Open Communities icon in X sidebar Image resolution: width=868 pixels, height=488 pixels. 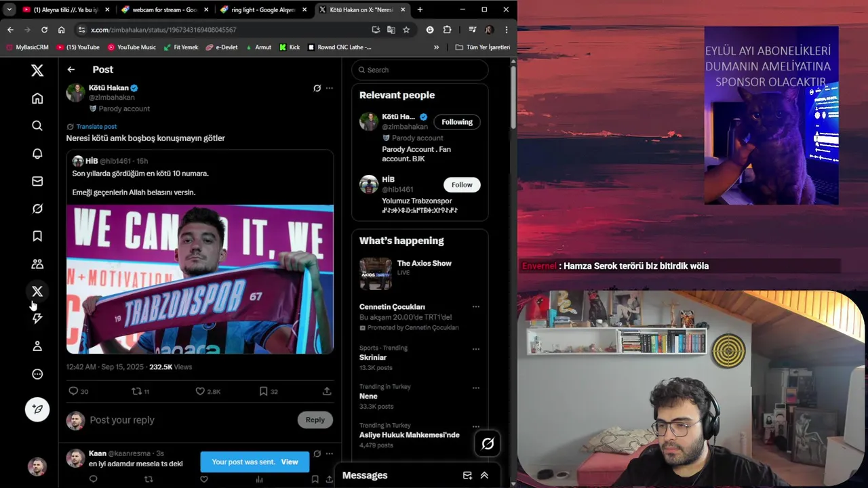tap(37, 264)
